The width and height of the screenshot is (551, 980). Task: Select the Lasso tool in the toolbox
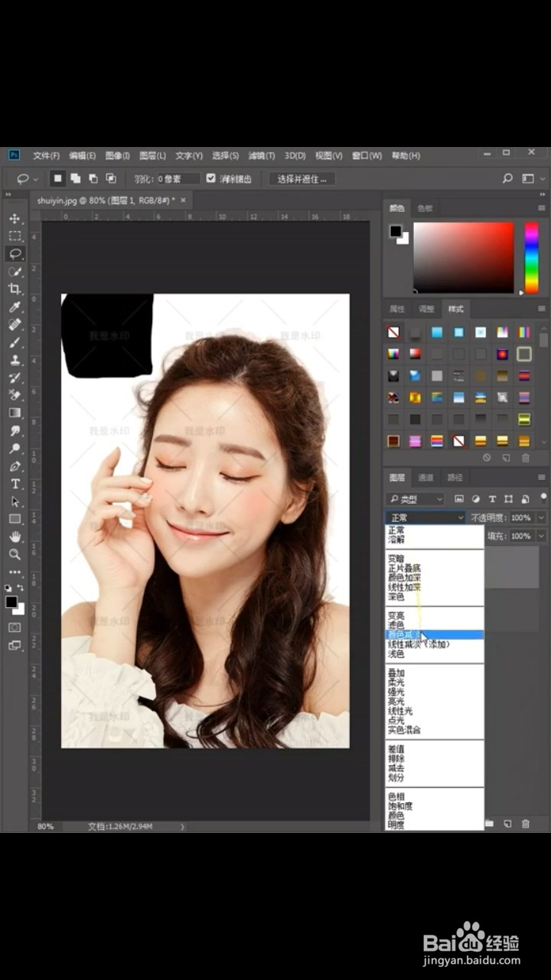pos(15,254)
